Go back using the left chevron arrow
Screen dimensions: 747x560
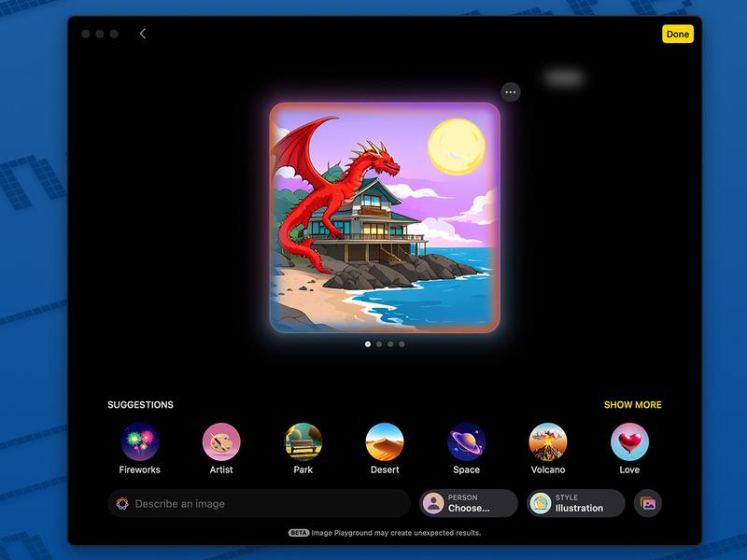(143, 34)
